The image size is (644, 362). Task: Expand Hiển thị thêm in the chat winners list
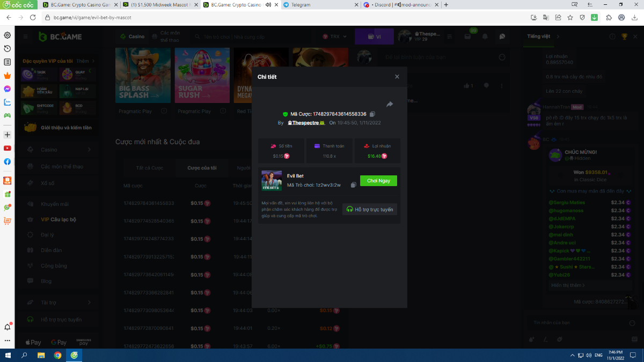[568, 285]
